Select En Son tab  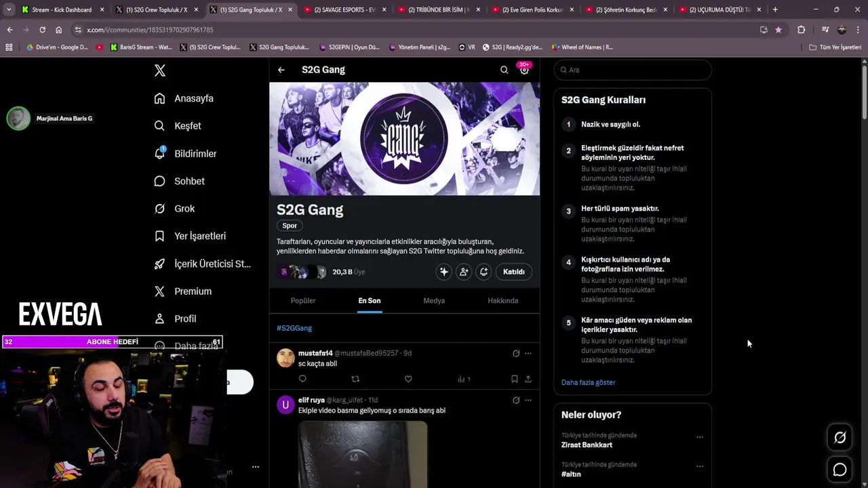click(370, 301)
